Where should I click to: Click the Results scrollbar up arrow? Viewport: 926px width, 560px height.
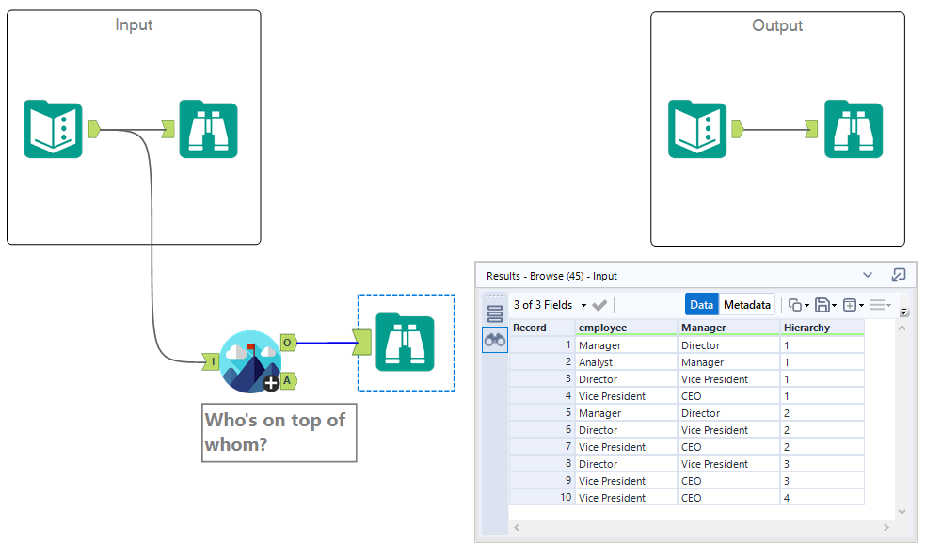click(902, 328)
